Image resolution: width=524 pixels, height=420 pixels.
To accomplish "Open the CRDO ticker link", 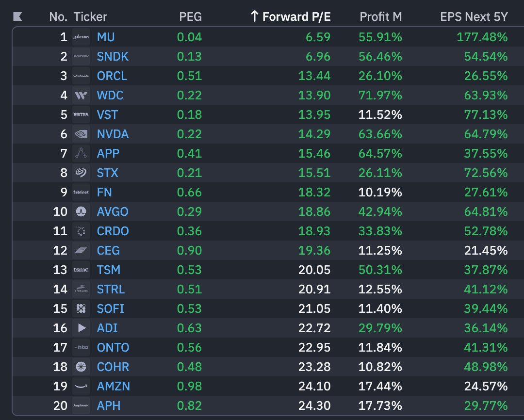I will pos(113,231).
